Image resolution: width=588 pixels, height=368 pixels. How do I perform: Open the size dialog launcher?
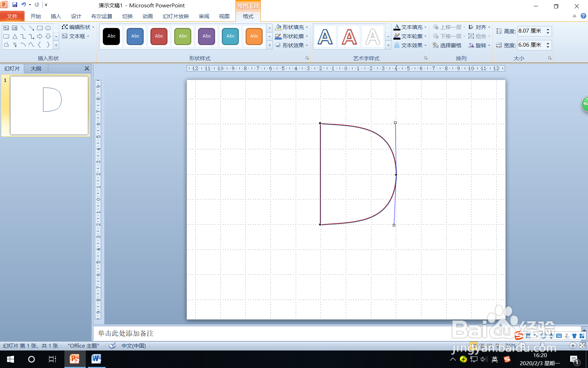[x=549, y=58]
